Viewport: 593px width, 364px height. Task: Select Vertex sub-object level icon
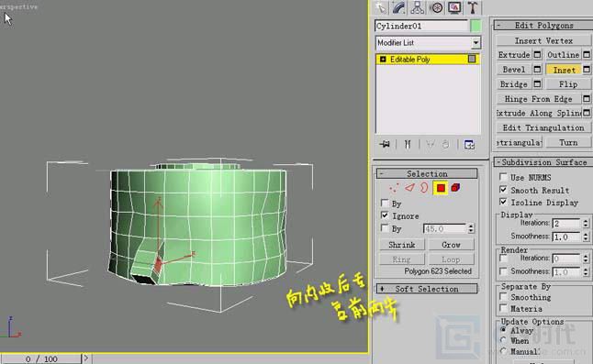(394, 188)
